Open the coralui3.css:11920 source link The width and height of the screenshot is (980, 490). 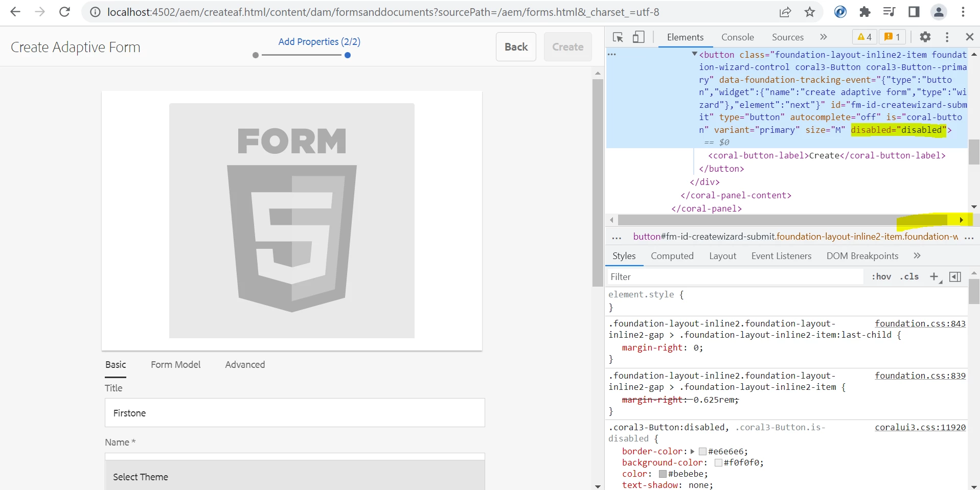(x=920, y=427)
